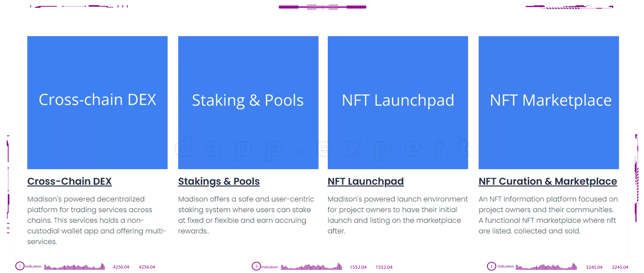This screenshot has width=644, height=273.
Task: Open the NFT Launchpad blue card image
Action: pos(398,103)
